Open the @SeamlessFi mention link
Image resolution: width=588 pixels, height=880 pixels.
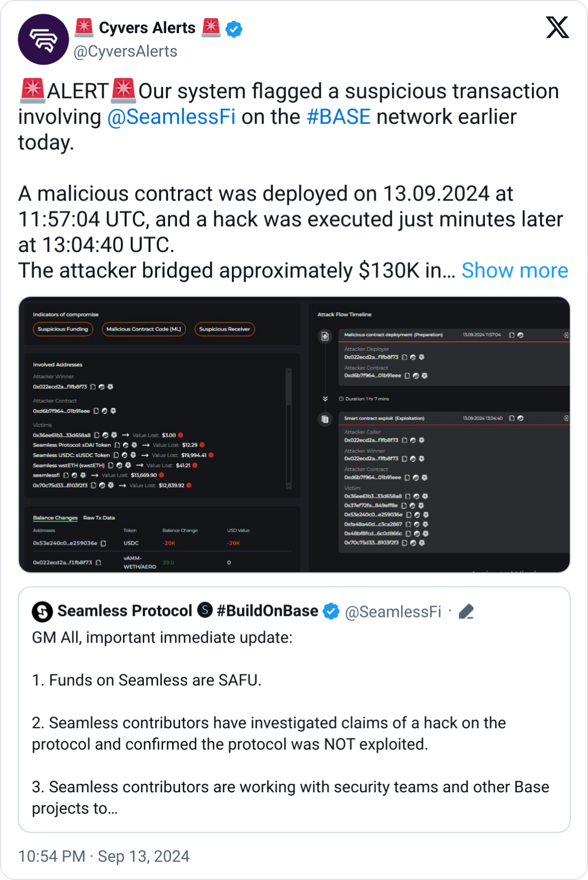click(x=172, y=117)
